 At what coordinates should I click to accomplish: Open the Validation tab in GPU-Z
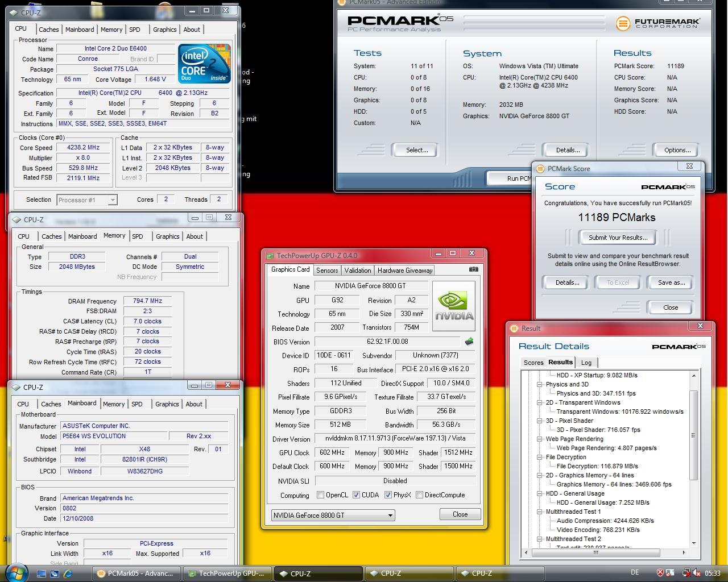[358, 271]
